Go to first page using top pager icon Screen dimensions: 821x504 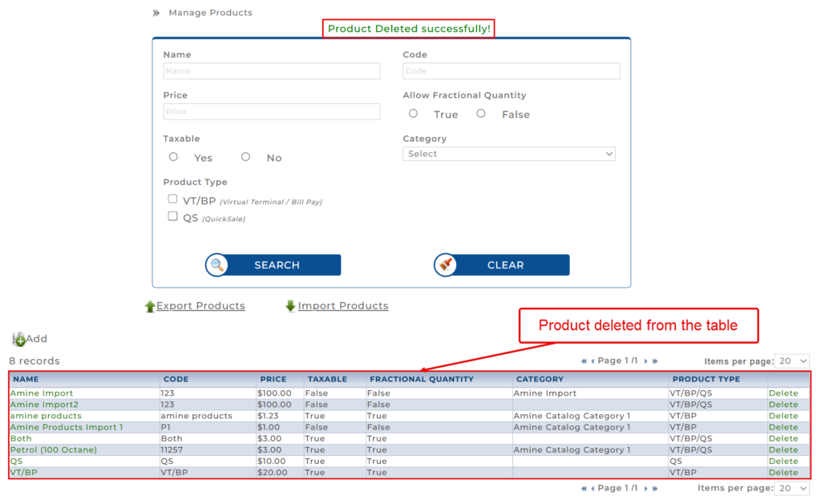pyautogui.click(x=584, y=361)
